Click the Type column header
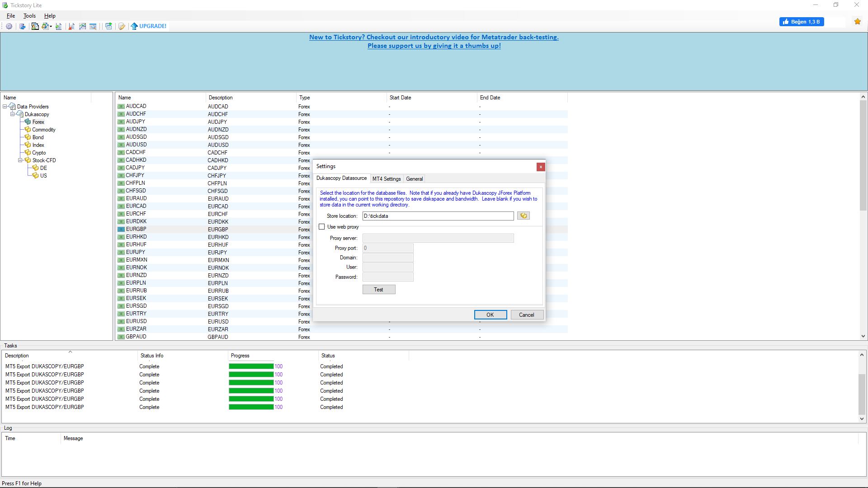 tap(341, 98)
